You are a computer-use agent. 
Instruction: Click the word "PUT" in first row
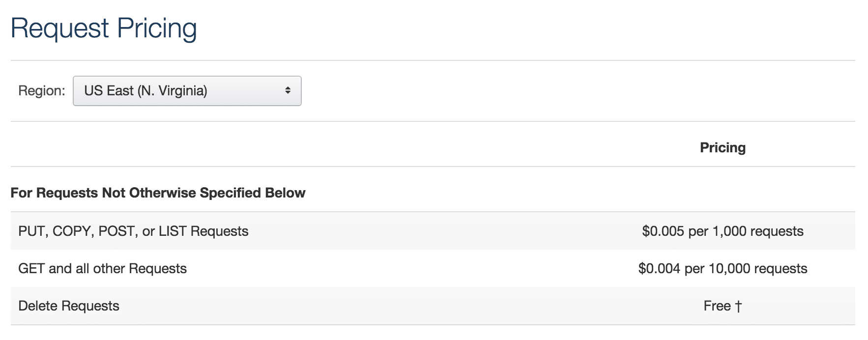(x=31, y=231)
